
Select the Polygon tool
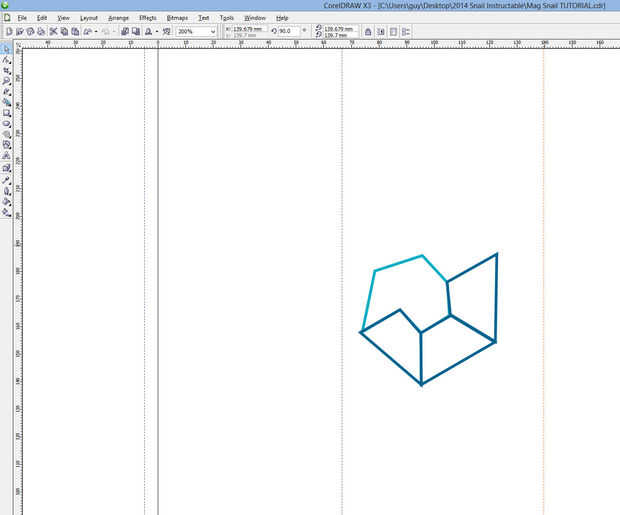(x=6, y=134)
